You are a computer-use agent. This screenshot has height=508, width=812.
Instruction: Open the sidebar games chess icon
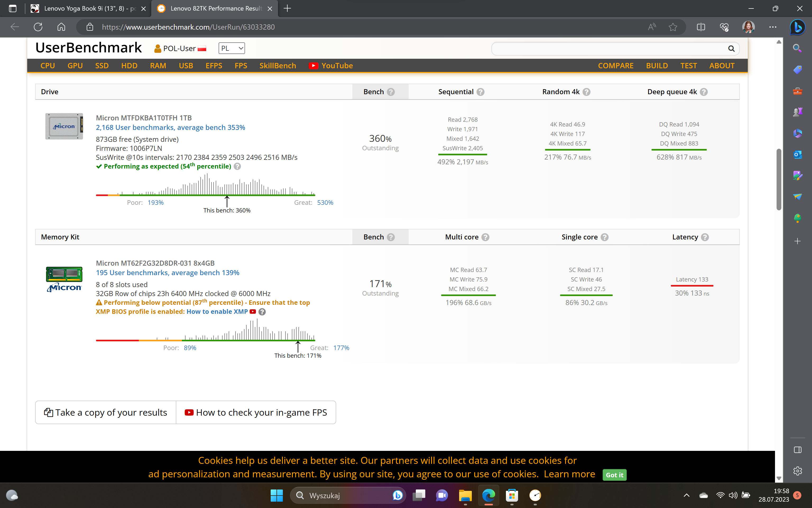tap(797, 112)
